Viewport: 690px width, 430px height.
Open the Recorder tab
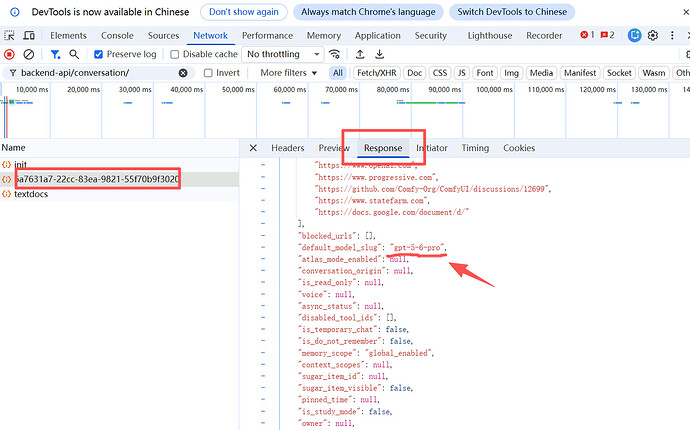[544, 36]
